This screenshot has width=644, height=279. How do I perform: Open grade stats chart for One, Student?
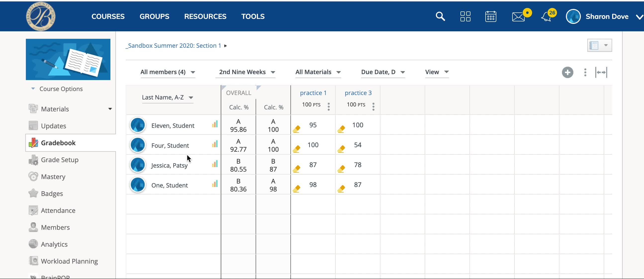[215, 184]
